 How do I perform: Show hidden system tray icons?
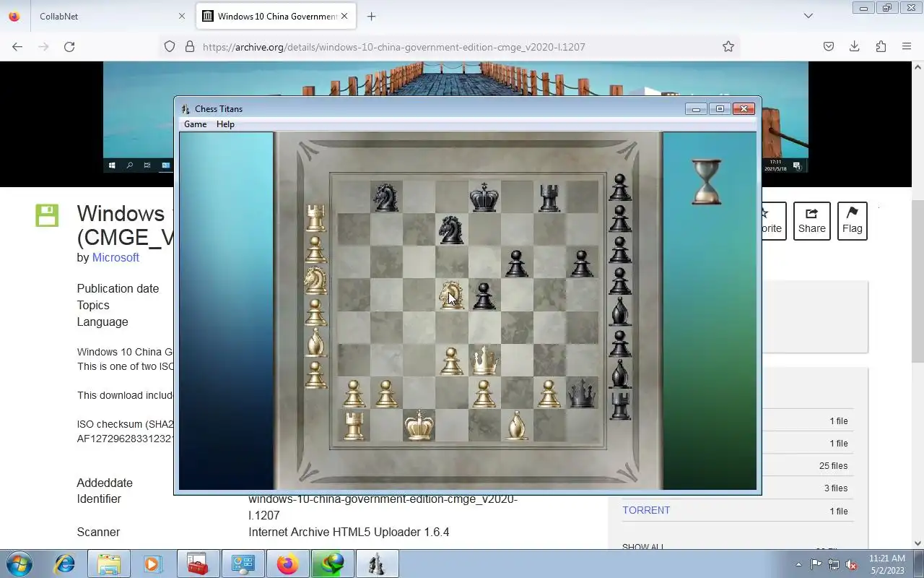pyautogui.click(x=798, y=564)
